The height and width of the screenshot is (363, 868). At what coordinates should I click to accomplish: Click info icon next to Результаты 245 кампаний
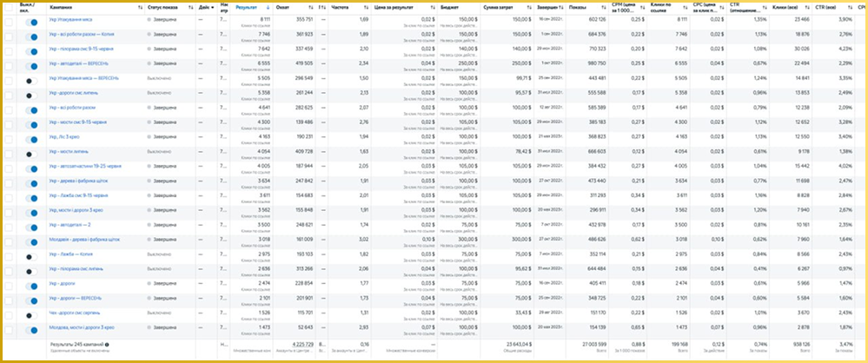point(107,345)
